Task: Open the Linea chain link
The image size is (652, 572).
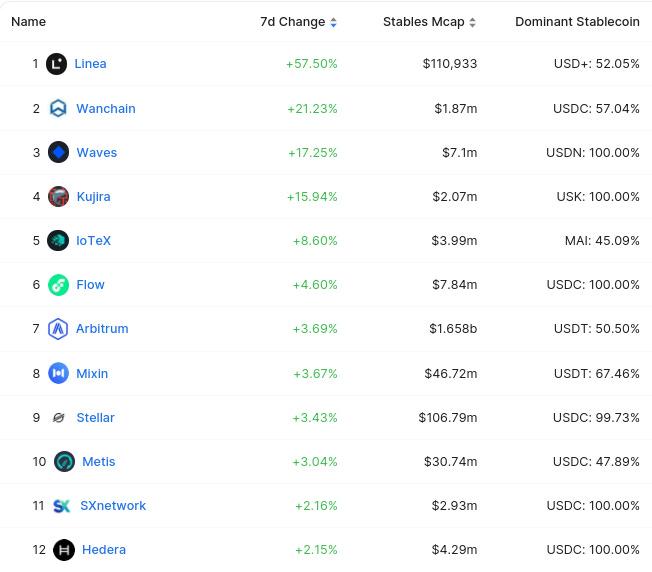Action: [90, 64]
